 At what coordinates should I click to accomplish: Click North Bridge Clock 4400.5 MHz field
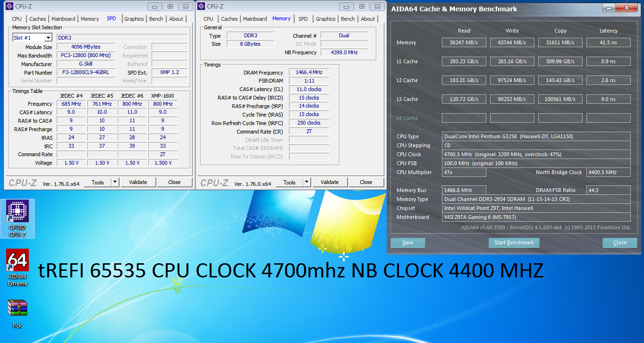tap(608, 172)
